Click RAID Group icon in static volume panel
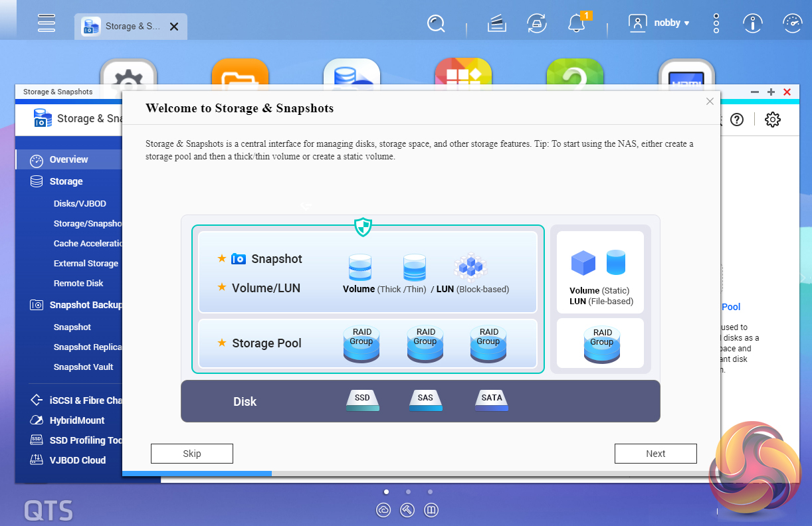The image size is (812, 526). [x=602, y=344]
